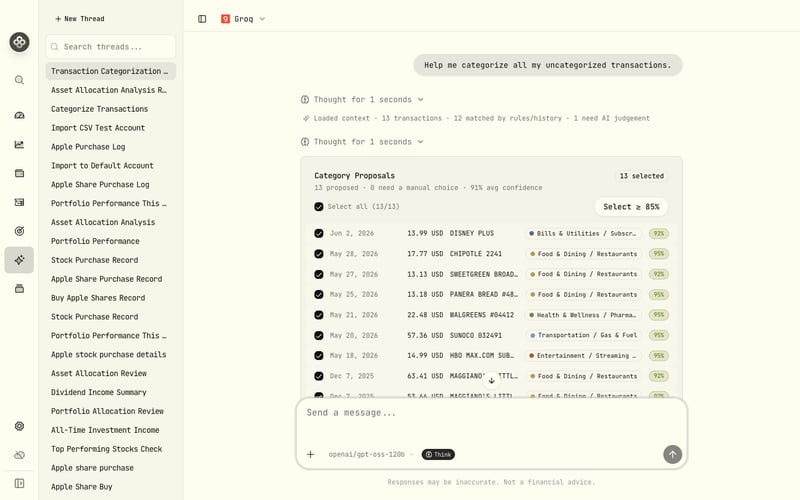The image size is (800, 500).
Task: Open Asset Allocation Review thread
Action: (x=110, y=373)
